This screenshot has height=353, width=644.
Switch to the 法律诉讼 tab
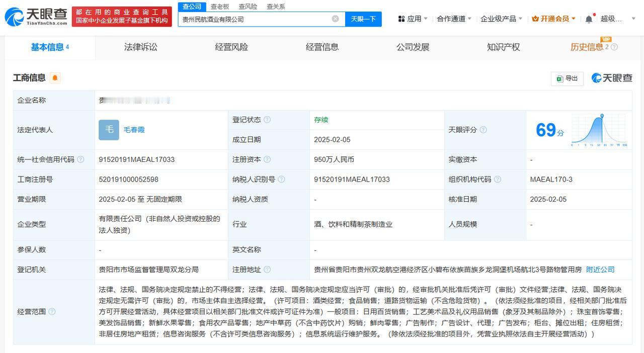click(x=141, y=47)
